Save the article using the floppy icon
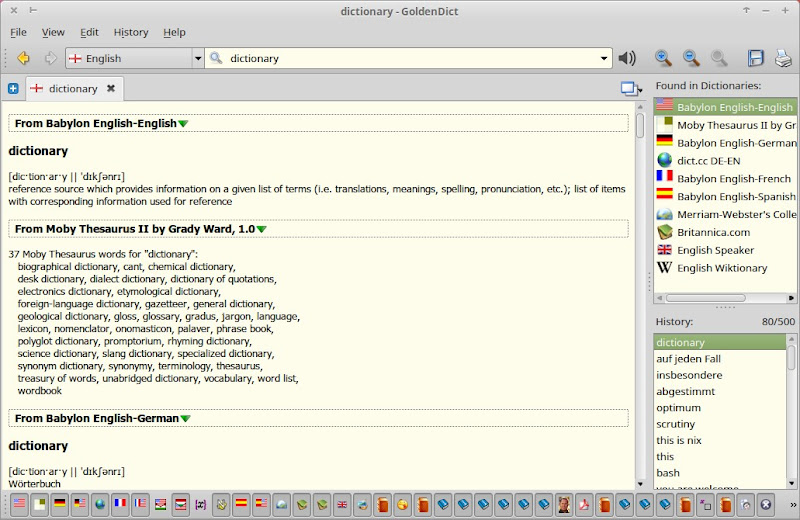This screenshot has height=520, width=800. click(756, 58)
